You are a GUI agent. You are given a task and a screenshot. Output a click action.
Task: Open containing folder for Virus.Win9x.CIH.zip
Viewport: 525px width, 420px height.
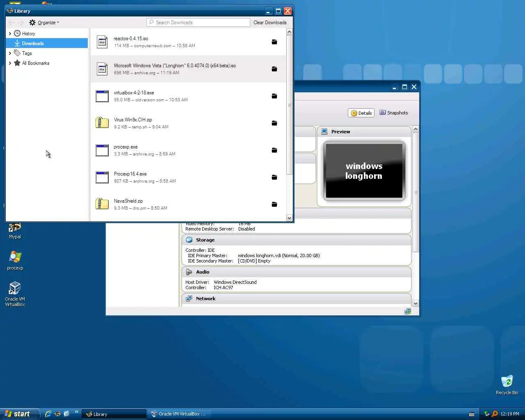point(274,123)
